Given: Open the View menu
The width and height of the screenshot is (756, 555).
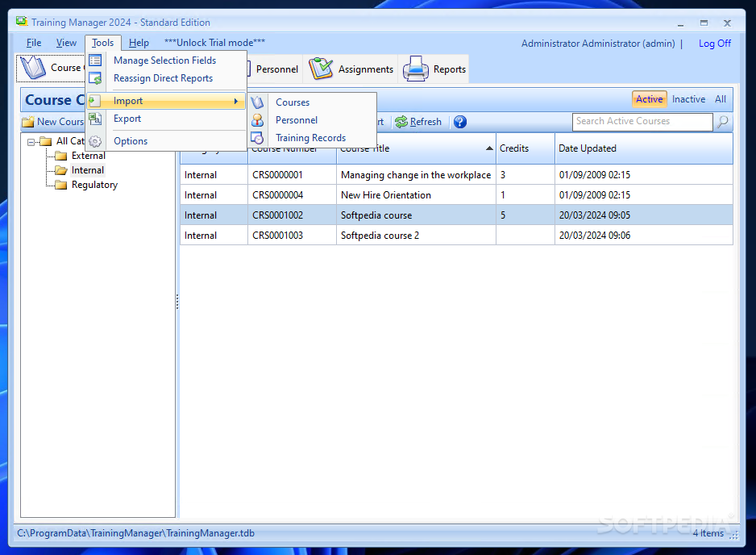Looking at the screenshot, I should 66,43.
